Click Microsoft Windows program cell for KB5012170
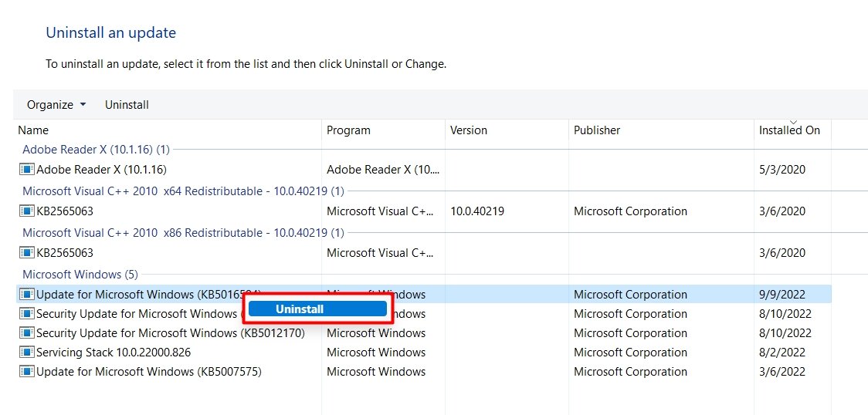This screenshot has width=868, height=415. (x=376, y=333)
